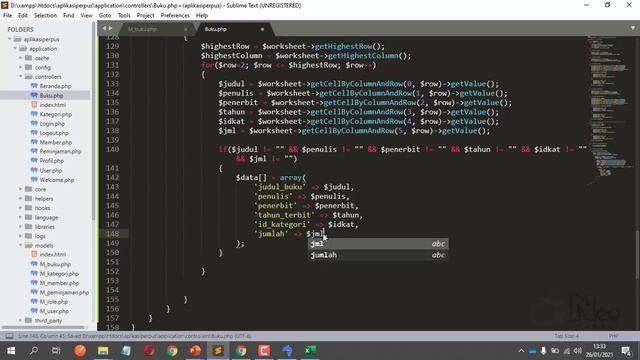Choose 'jumlah' autocomplete suggestion
640x360 pixels.
pyautogui.click(x=378, y=255)
